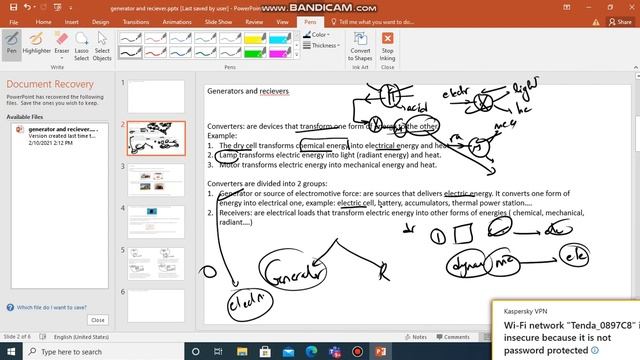
Task: Switch to the Insert tab
Action: (71, 22)
